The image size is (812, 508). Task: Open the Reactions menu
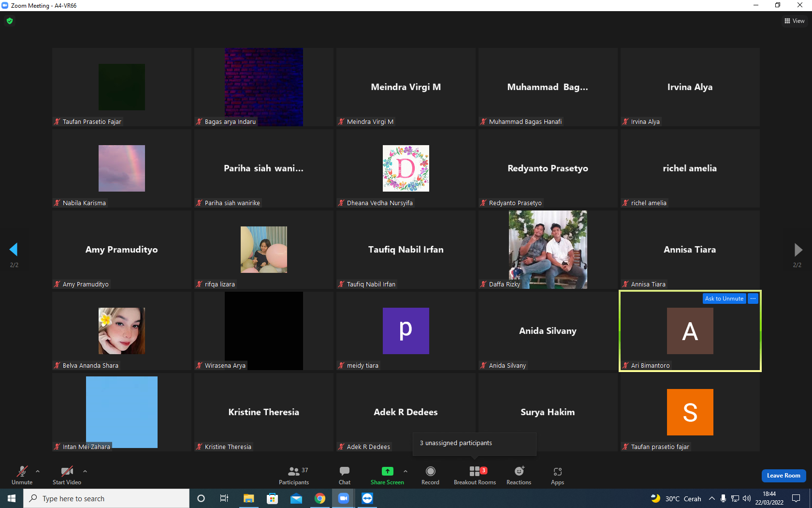[x=519, y=475]
